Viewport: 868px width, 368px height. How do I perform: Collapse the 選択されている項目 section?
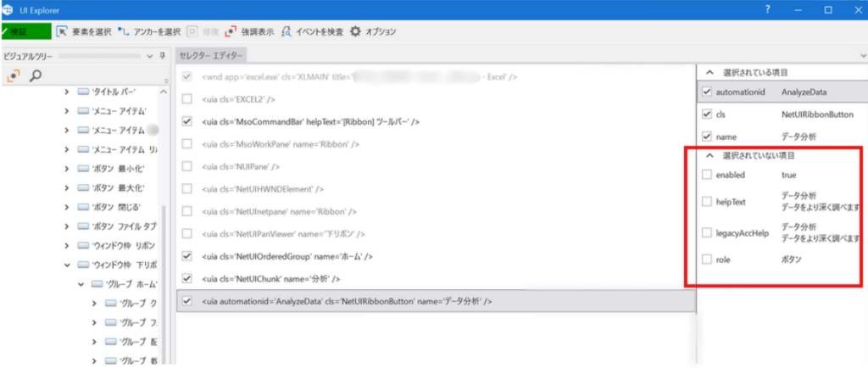click(x=709, y=72)
